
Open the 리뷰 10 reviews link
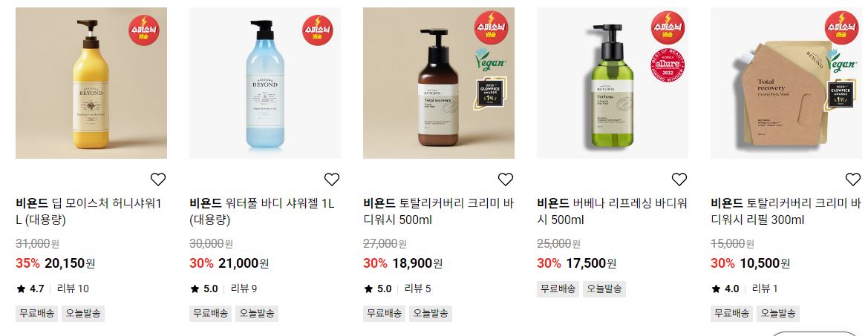click(x=73, y=289)
